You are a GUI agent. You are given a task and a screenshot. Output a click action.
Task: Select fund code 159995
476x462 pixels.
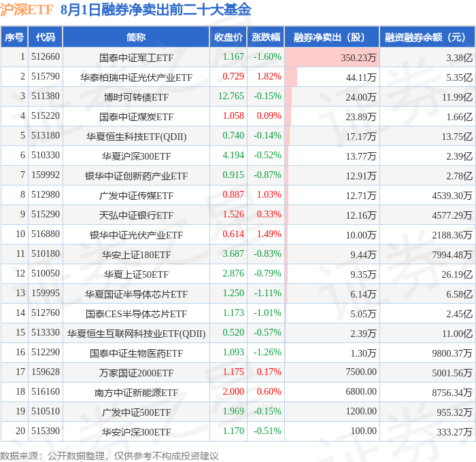pos(46,294)
